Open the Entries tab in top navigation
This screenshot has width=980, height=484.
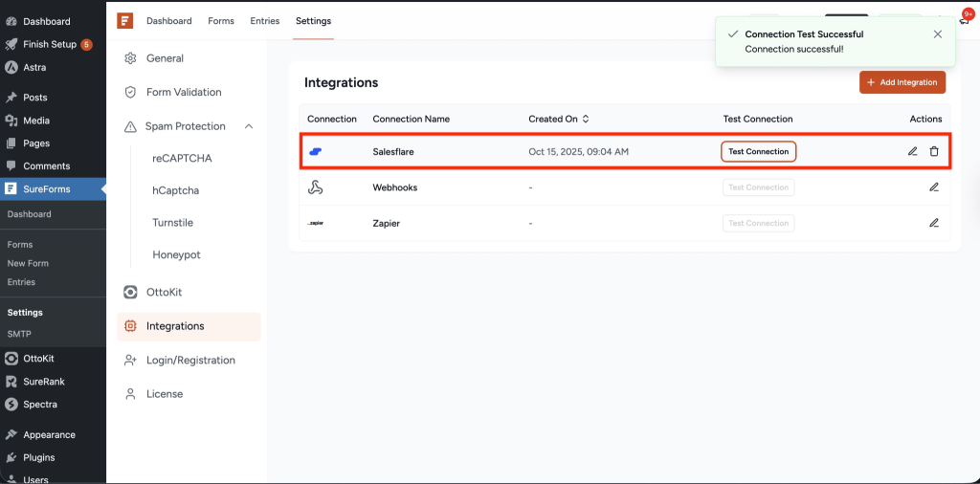[265, 21]
